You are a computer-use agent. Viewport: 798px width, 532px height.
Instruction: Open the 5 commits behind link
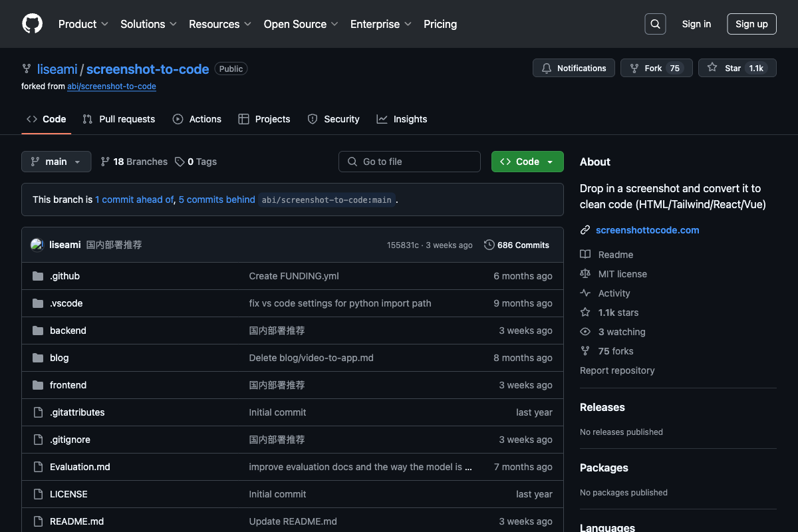click(x=217, y=199)
